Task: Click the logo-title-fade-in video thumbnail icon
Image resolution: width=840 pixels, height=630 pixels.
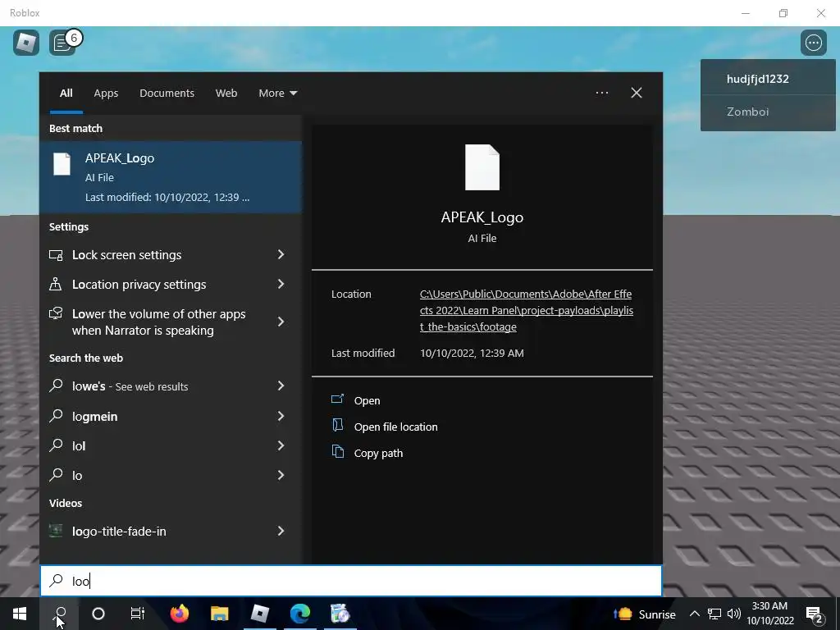Action: 56,531
